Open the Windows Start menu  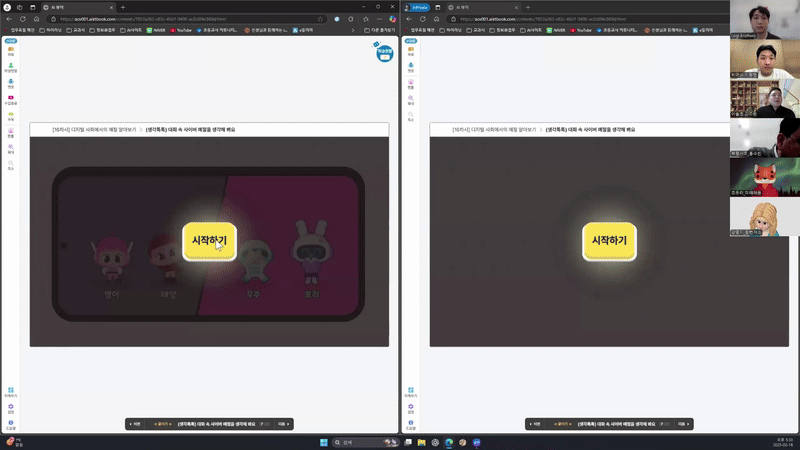321,441
